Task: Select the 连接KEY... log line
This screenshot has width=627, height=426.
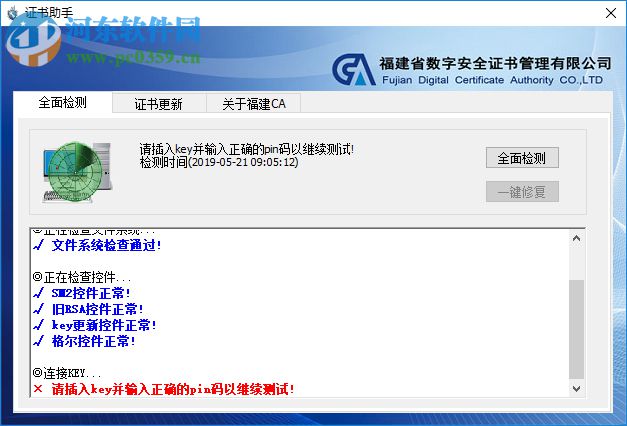Action: point(67,373)
